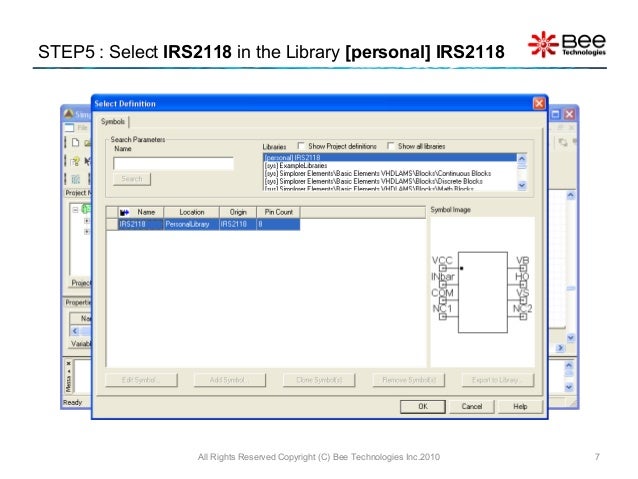Click the context help question-mark icon in Simplorer toolbar
The width and height of the screenshot is (638, 479).
75,162
